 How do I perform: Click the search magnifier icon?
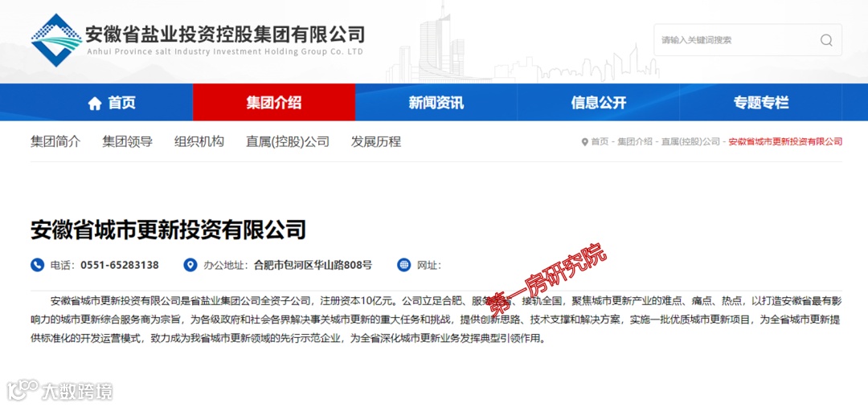826,40
